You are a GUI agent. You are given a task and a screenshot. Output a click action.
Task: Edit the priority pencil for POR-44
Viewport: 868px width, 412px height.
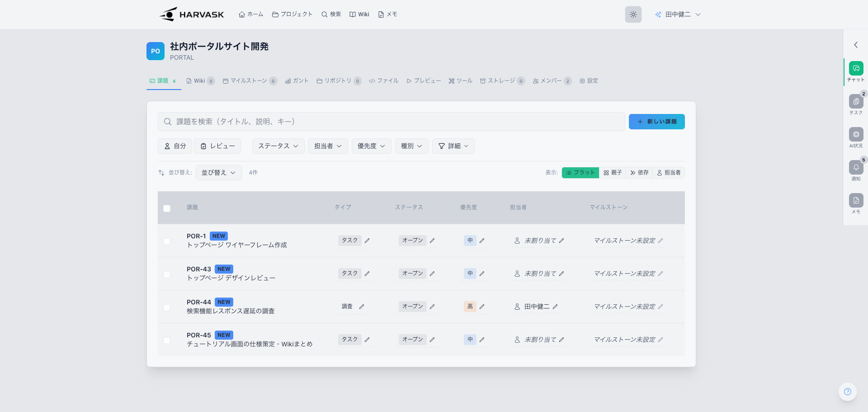[x=482, y=307]
